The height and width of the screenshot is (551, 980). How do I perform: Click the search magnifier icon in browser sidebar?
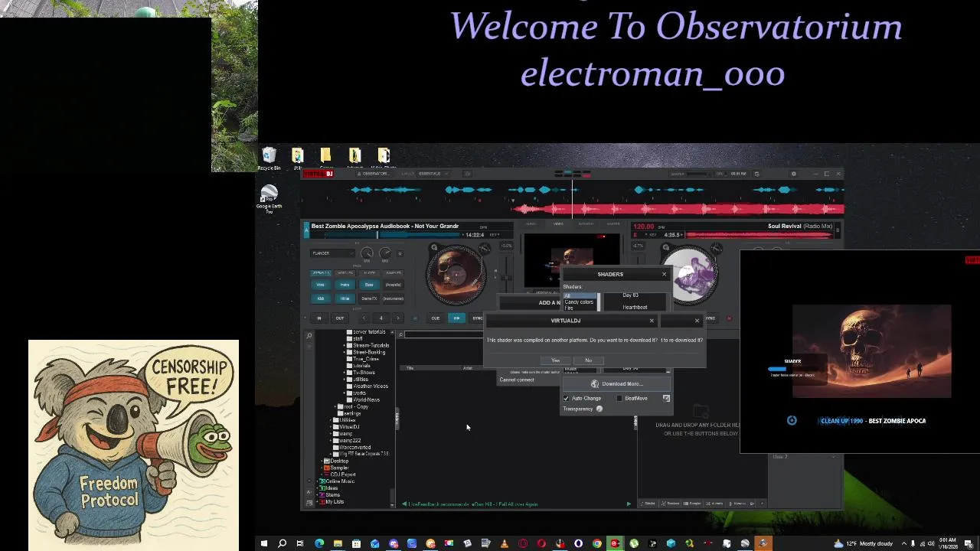coord(309,335)
